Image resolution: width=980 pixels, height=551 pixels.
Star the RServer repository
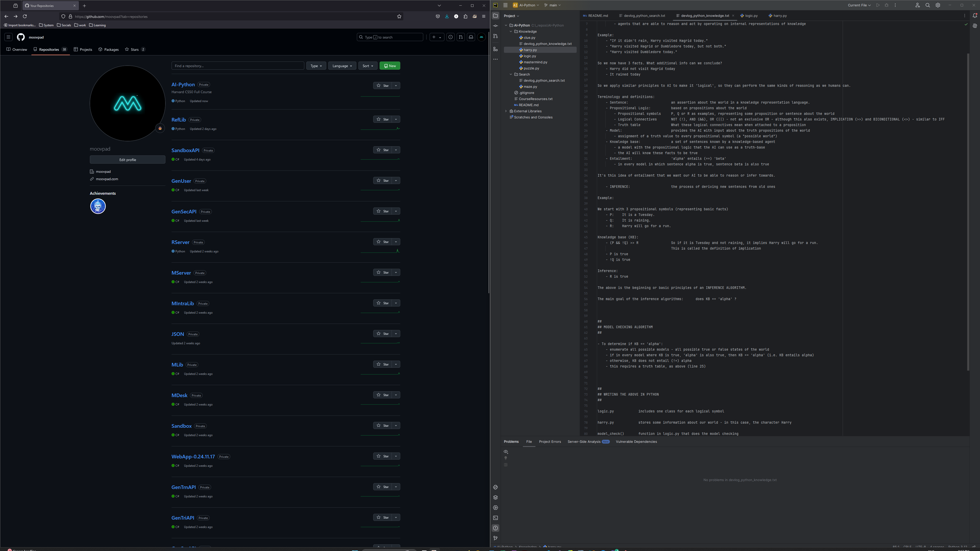(382, 242)
